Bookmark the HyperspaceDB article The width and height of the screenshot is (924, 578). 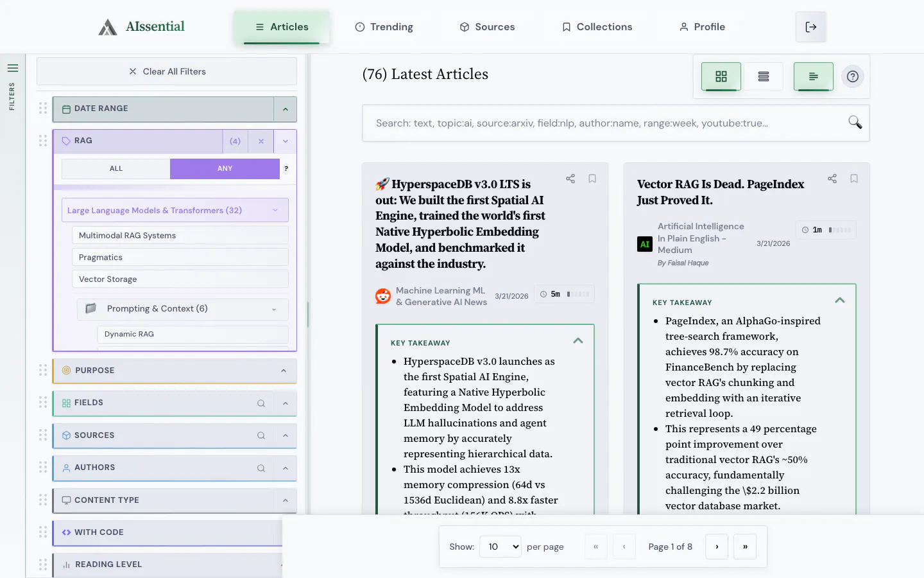[592, 179]
